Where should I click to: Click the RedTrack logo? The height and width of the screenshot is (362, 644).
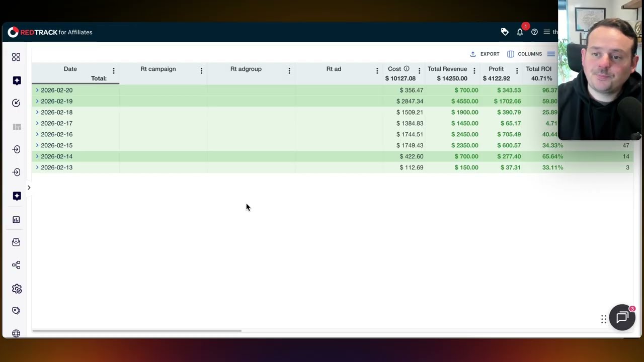50,32
